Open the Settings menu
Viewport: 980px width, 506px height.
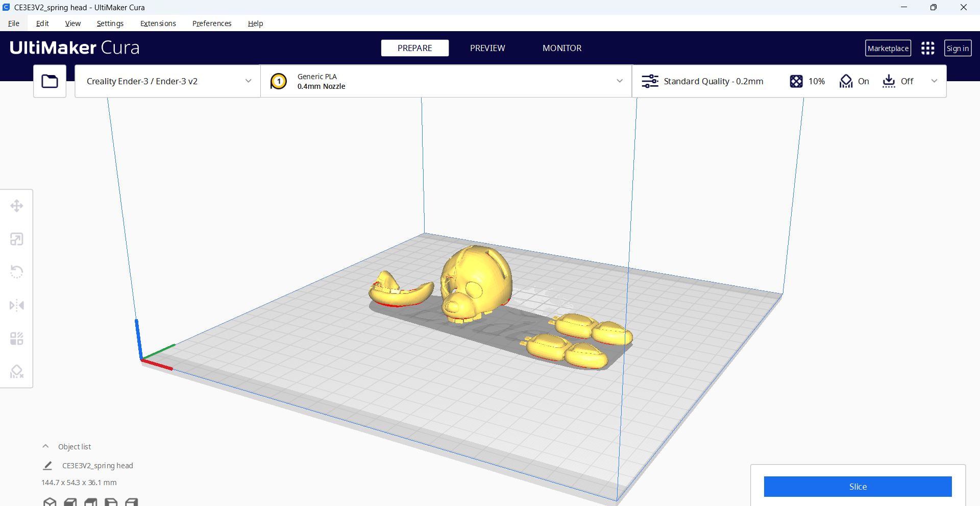tap(110, 23)
